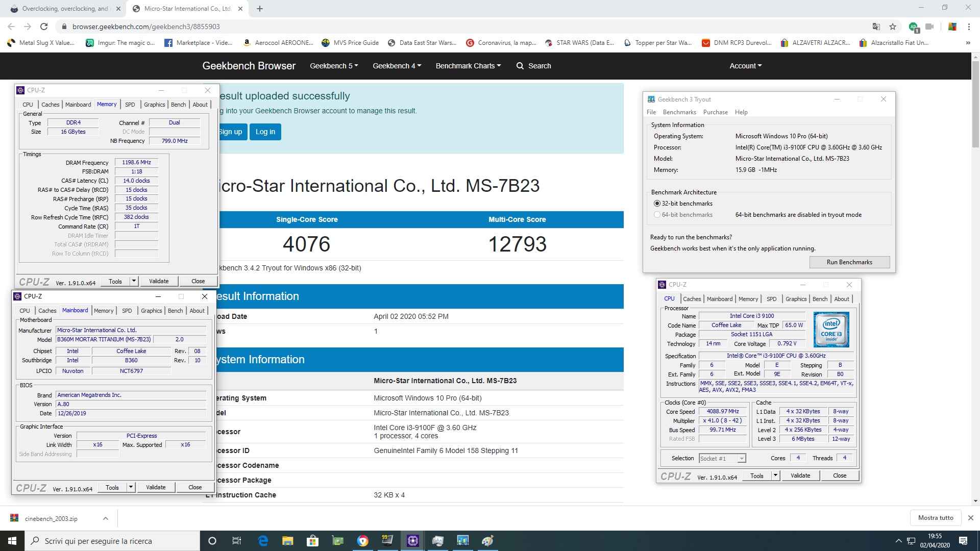The height and width of the screenshot is (551, 980).
Task: Open Chrome three-dot menu
Action: (x=969, y=27)
